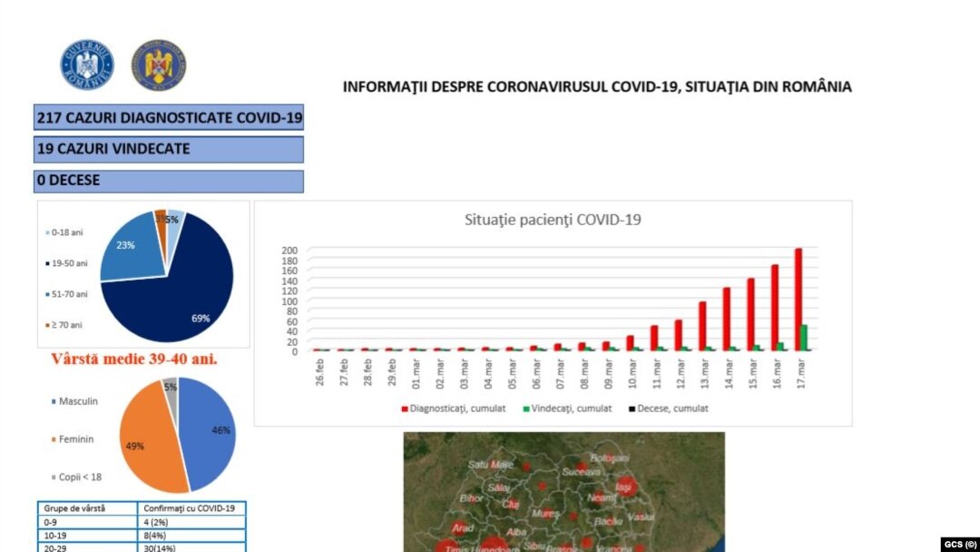Click the Grupe de vârstă table header
Screen dimensions: 980x552
pos(74,508)
